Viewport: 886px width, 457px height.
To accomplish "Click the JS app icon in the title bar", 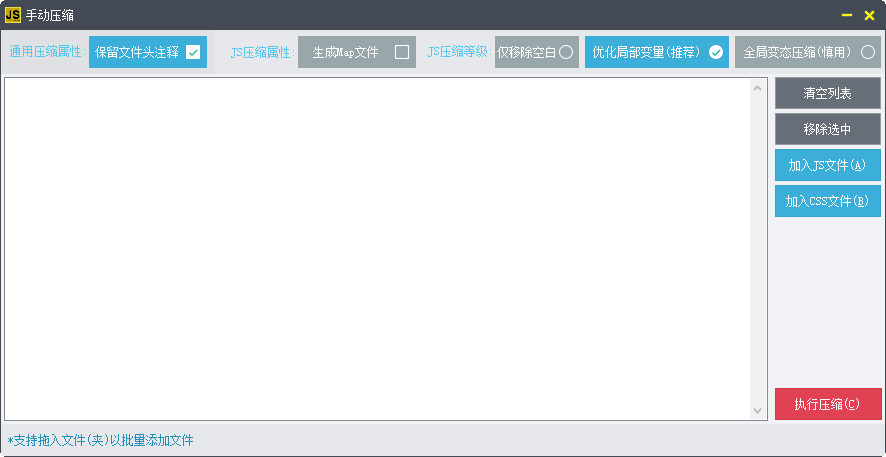I will coord(12,15).
